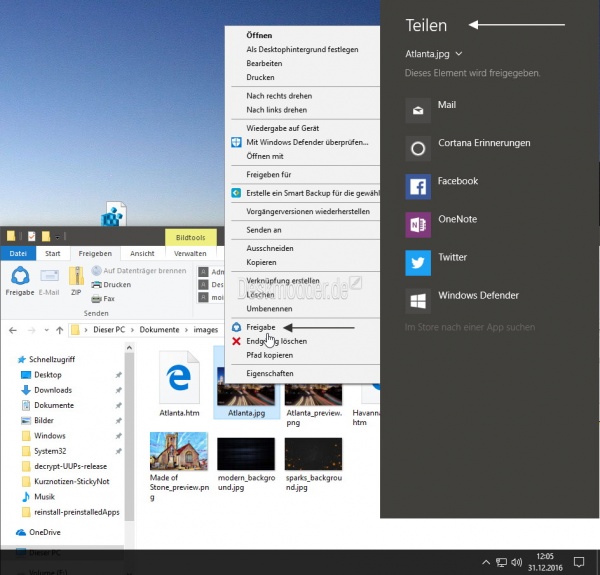Open the Action Center notification icon
The height and width of the screenshot is (575, 600).
click(x=578, y=562)
